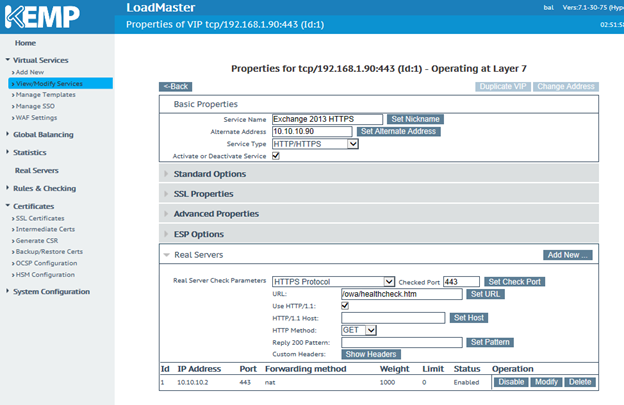Viewport: 624px width, 405px height.
Task: Click Set Pattern button
Action: 490,342
